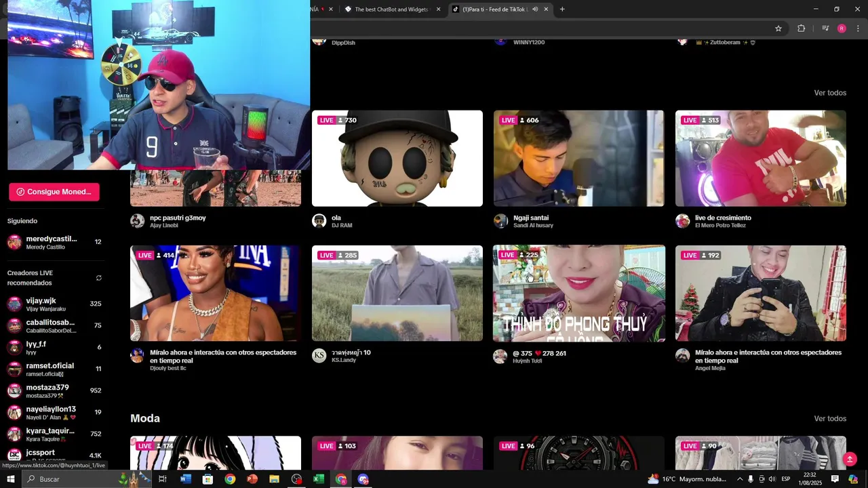Click Ver todos beside Moda section
Screen dimensions: 868x488
[830, 419]
